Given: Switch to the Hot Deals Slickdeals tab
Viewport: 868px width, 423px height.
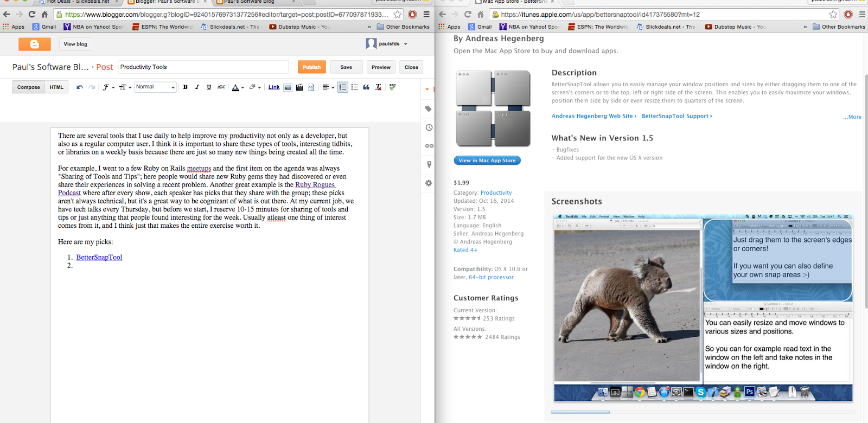Looking at the screenshot, I should point(79,2).
